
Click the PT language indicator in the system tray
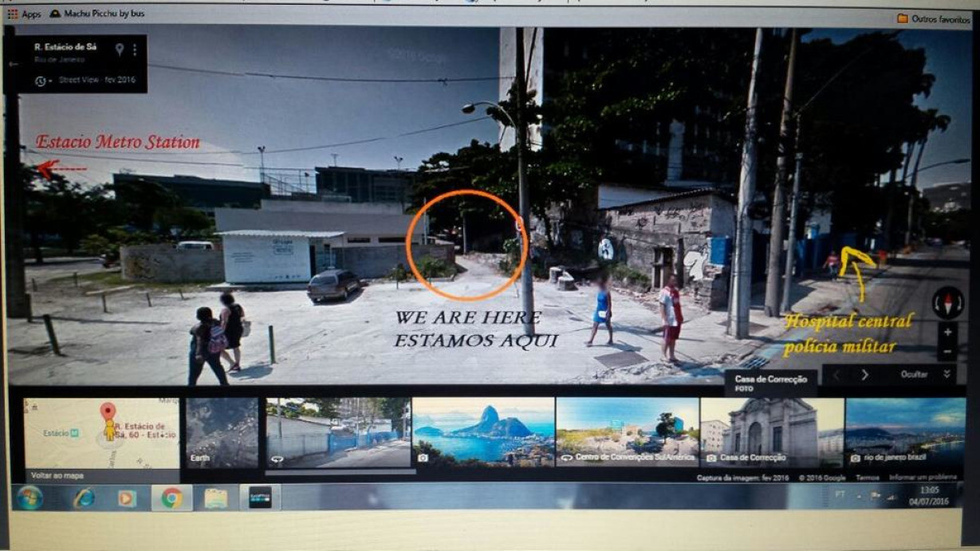[x=840, y=494]
